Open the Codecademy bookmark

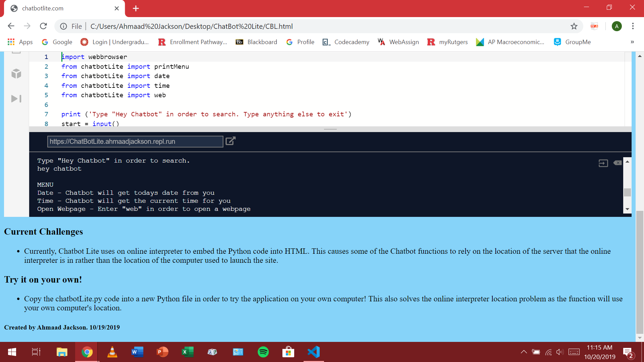346,42
